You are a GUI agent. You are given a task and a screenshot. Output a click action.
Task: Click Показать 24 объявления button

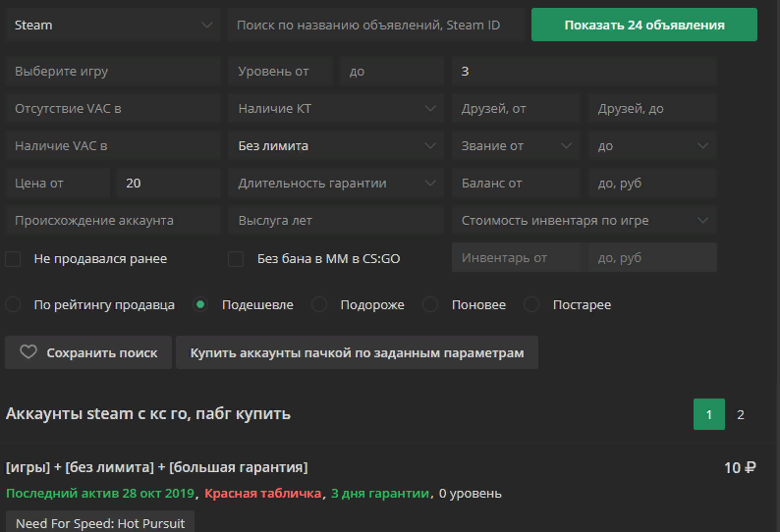[x=644, y=25]
